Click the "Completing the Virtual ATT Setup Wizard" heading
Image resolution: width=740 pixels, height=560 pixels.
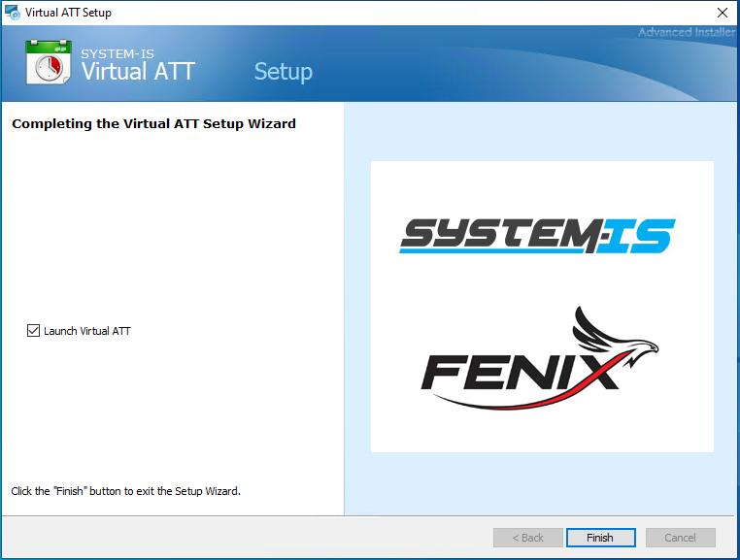click(x=153, y=123)
